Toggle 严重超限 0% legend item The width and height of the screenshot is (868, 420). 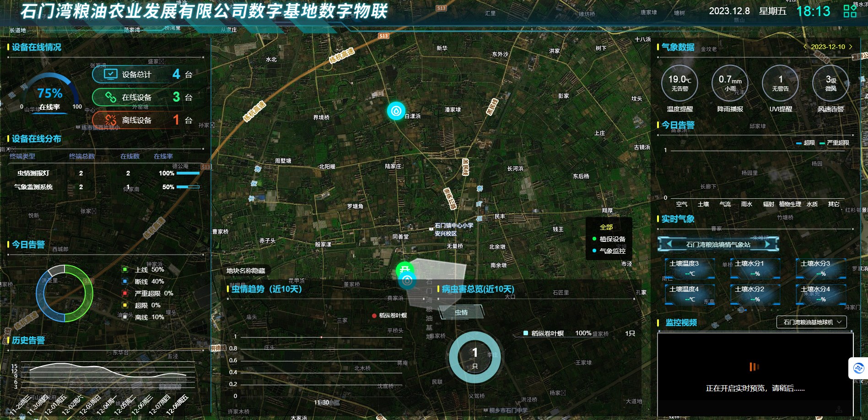tap(147, 293)
